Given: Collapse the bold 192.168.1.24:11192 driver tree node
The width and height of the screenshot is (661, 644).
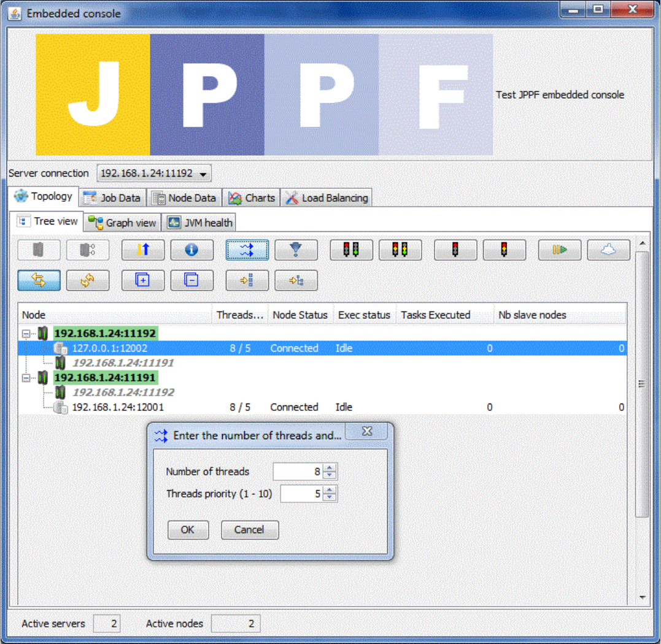Looking at the screenshot, I should click(26, 334).
